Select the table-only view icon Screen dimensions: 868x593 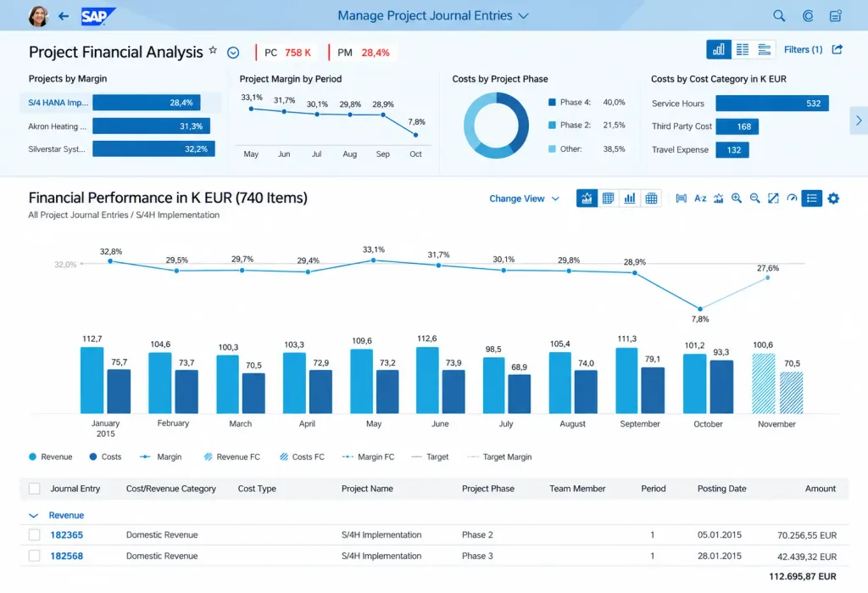[608, 198]
